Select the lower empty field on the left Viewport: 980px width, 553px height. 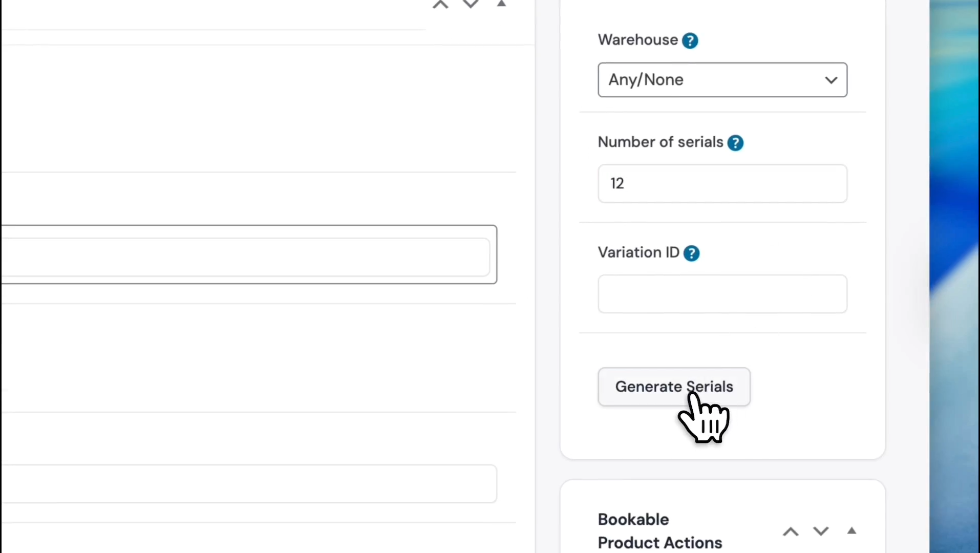pyautogui.click(x=246, y=484)
